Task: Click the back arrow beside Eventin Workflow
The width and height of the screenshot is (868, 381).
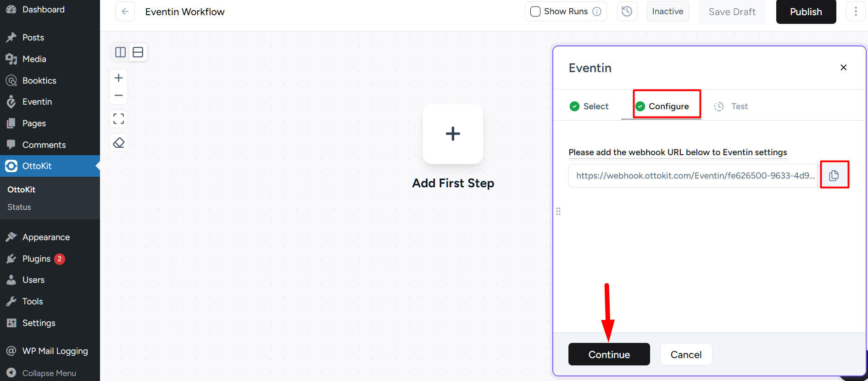Action: [x=125, y=11]
